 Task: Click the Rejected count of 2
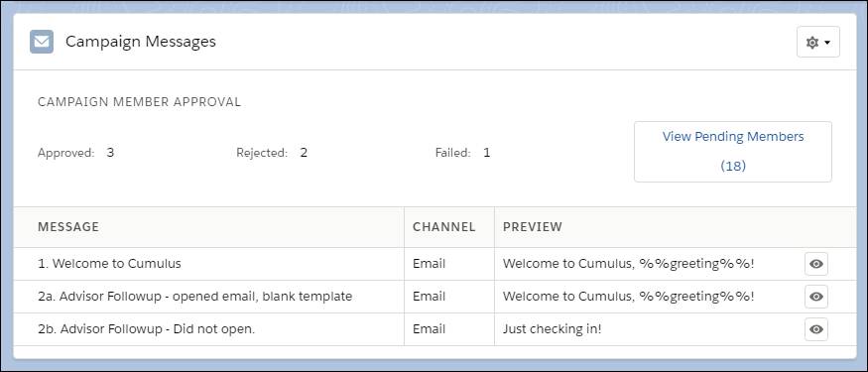pyautogui.click(x=304, y=152)
